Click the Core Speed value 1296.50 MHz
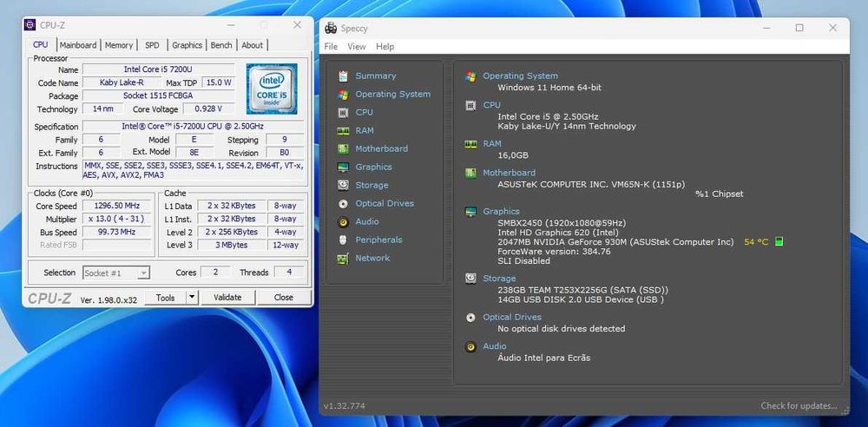The image size is (868, 427). pos(117,206)
